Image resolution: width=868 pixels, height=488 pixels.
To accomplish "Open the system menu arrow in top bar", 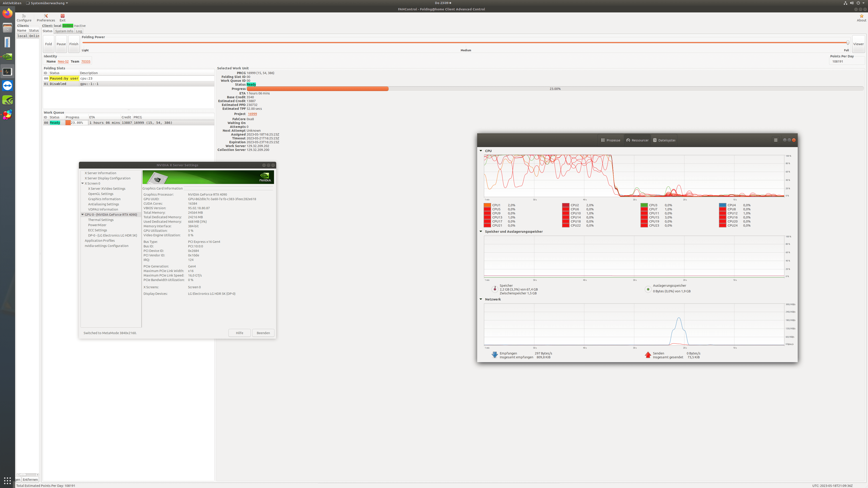I will [864, 3].
